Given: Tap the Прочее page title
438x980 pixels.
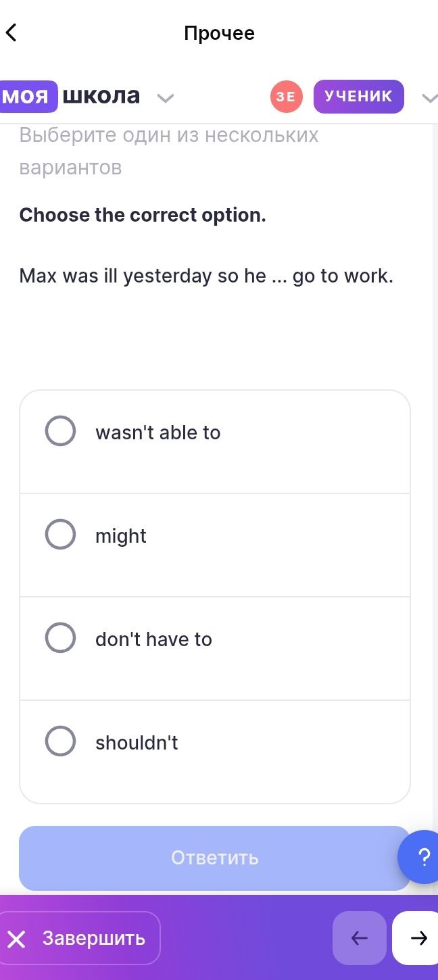Looking at the screenshot, I should click(x=219, y=33).
